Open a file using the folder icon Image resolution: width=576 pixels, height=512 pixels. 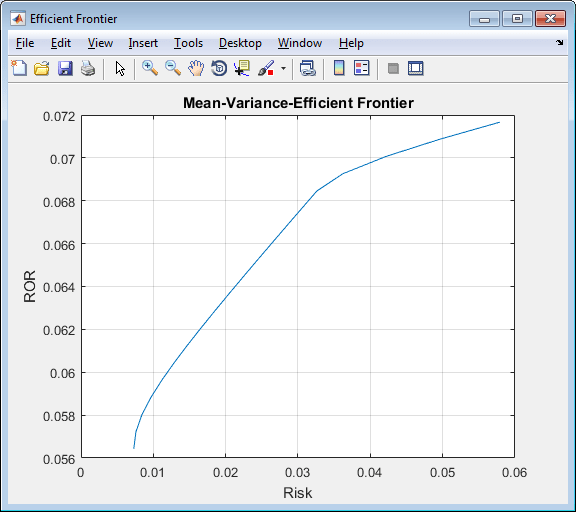42,68
